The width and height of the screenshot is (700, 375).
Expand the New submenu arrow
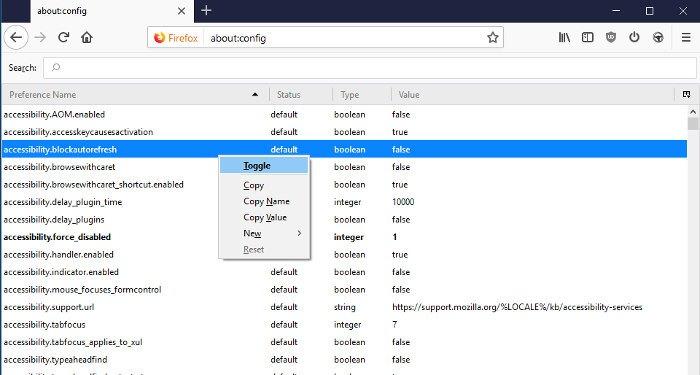click(299, 233)
